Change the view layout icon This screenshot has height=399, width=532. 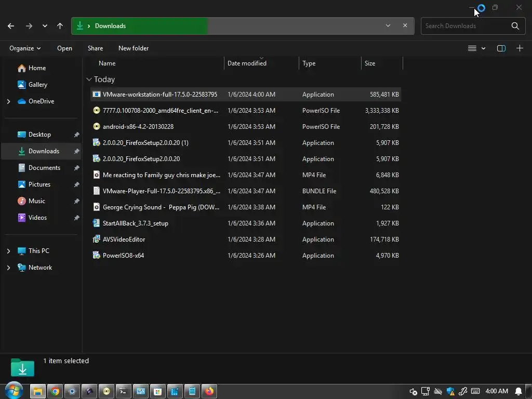pos(472,48)
